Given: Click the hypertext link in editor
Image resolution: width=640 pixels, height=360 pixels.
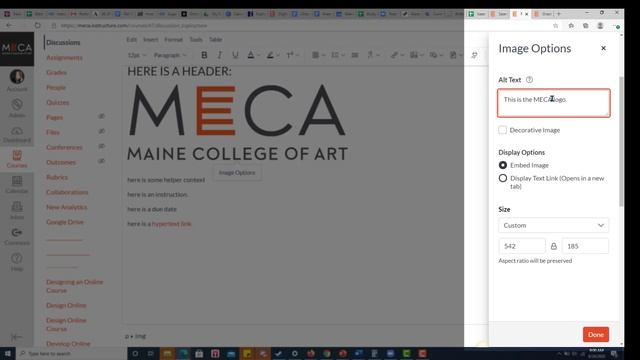Looking at the screenshot, I should coord(171,224).
